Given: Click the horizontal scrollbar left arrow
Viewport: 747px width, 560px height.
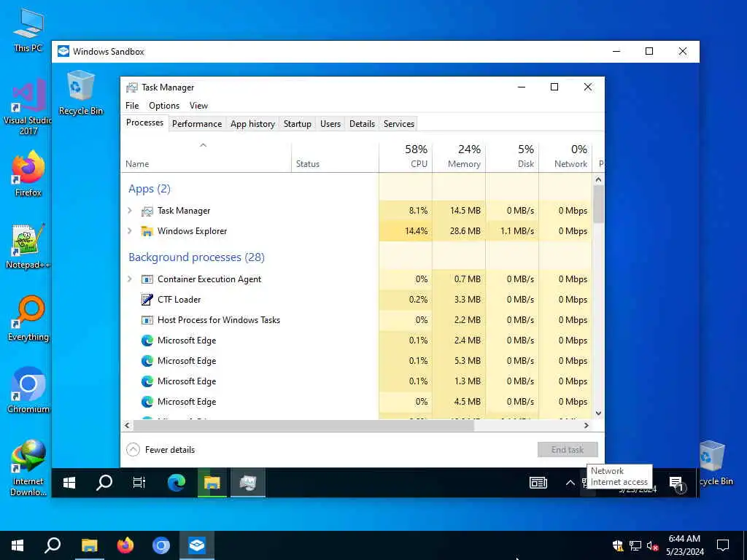Looking at the screenshot, I should point(127,425).
